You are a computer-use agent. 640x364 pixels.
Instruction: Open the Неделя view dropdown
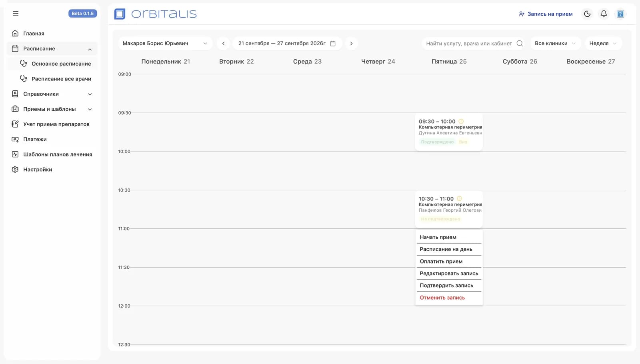[x=603, y=44]
